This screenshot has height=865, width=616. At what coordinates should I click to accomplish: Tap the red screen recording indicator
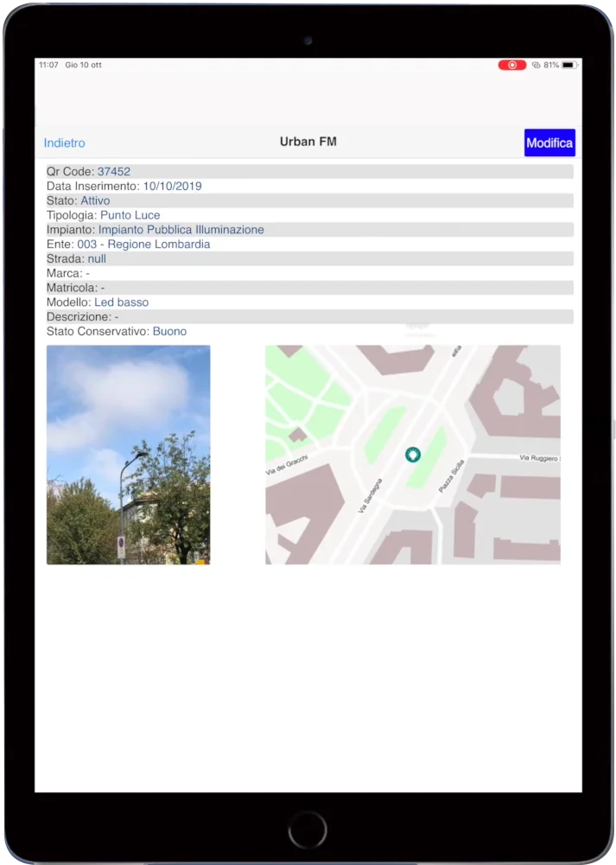point(511,65)
